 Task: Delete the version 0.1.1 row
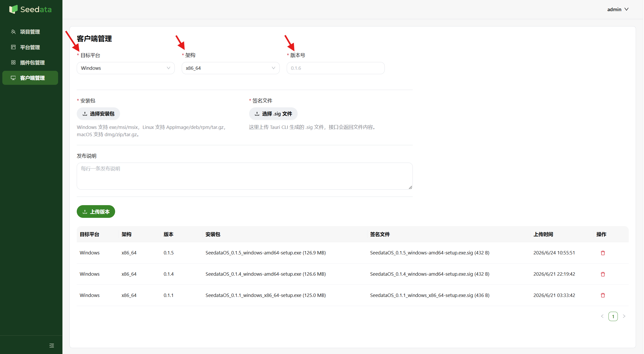point(603,295)
